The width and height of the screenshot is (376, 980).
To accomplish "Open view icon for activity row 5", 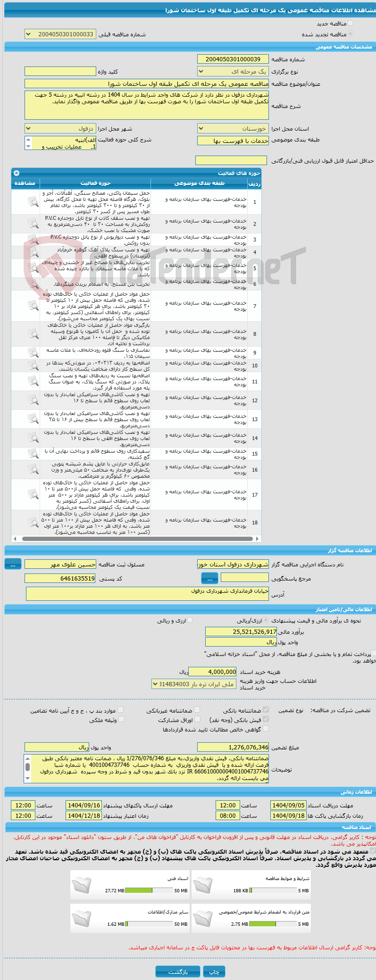I will click(x=33, y=268).
